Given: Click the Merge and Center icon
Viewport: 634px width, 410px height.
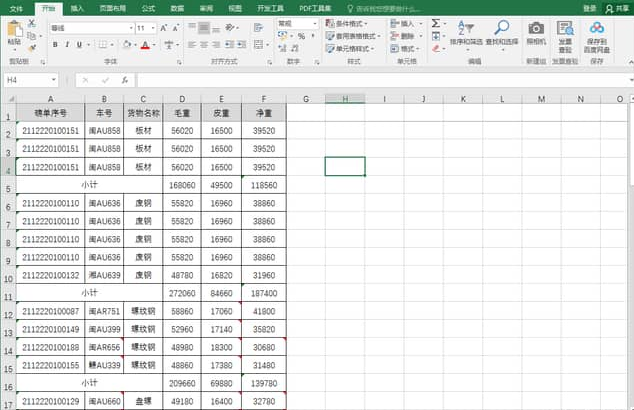Looking at the screenshot, I should coord(258,44).
